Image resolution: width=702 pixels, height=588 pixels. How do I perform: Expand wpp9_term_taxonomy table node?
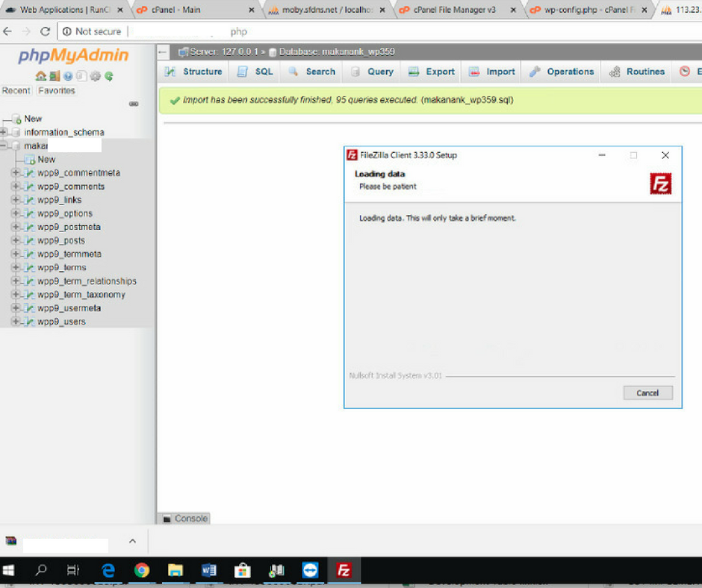pos(16,295)
